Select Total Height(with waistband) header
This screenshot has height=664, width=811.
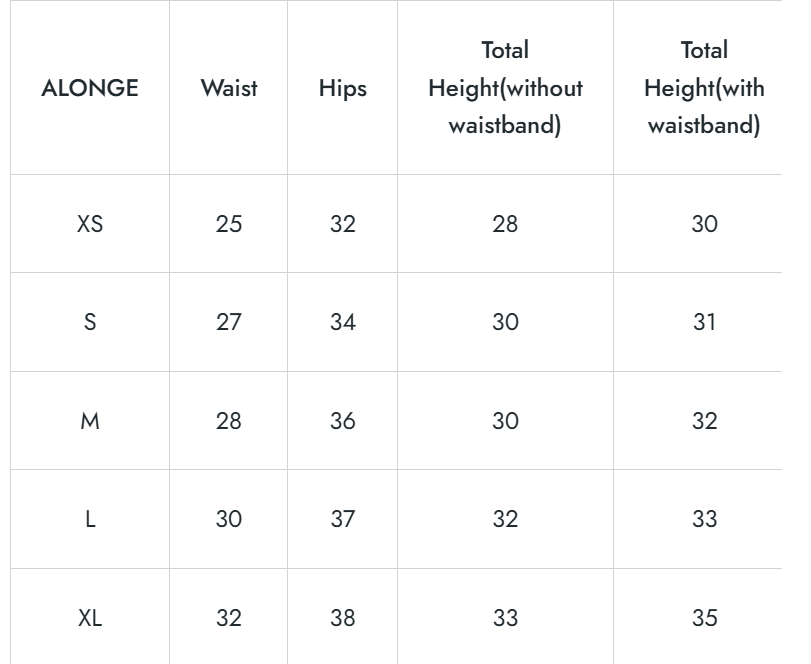click(704, 88)
